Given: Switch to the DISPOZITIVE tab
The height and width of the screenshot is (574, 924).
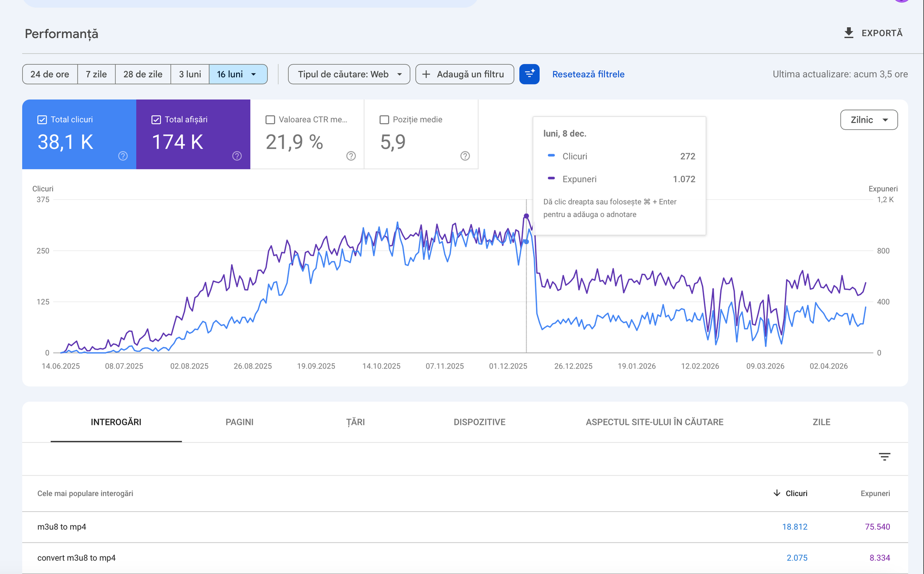Looking at the screenshot, I should pos(479,422).
